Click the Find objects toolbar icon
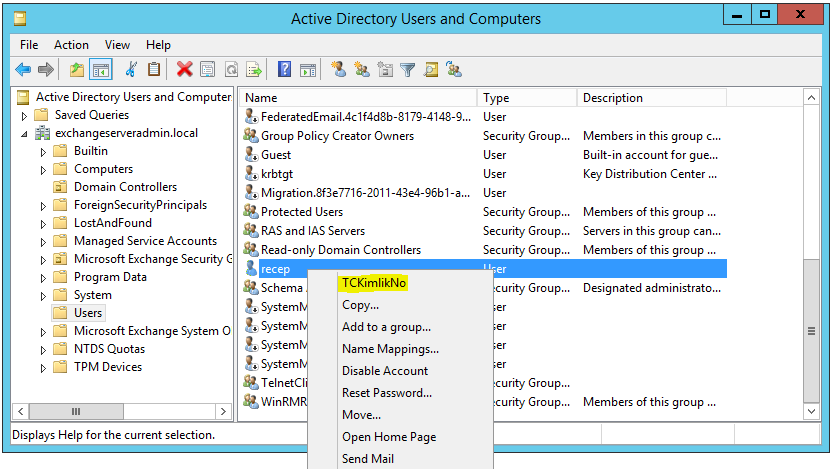835x469 pixels. pyautogui.click(x=431, y=69)
